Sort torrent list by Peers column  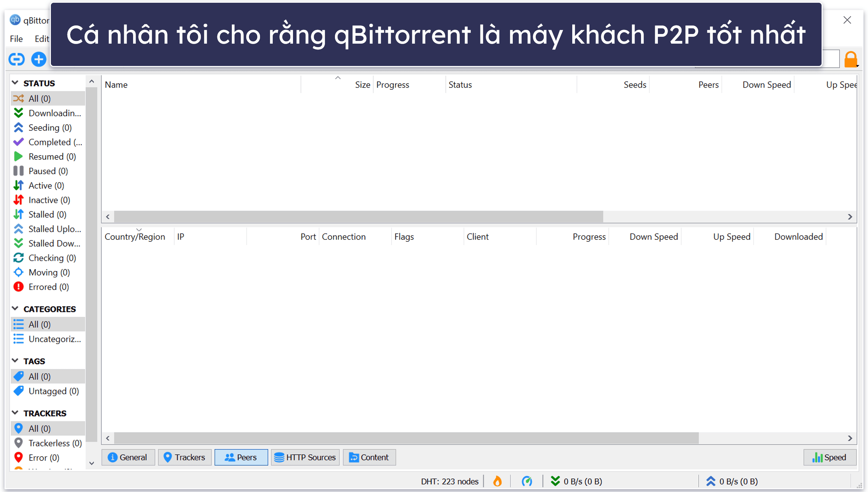click(x=685, y=85)
